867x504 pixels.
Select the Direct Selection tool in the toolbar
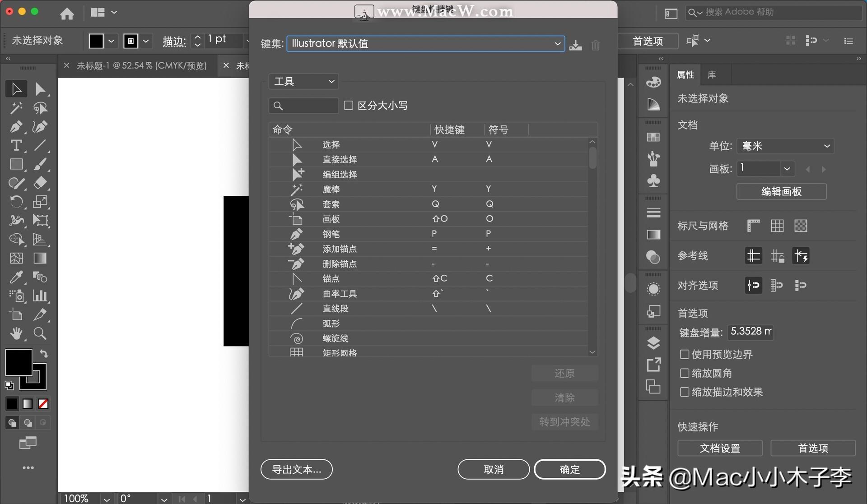[x=40, y=89]
